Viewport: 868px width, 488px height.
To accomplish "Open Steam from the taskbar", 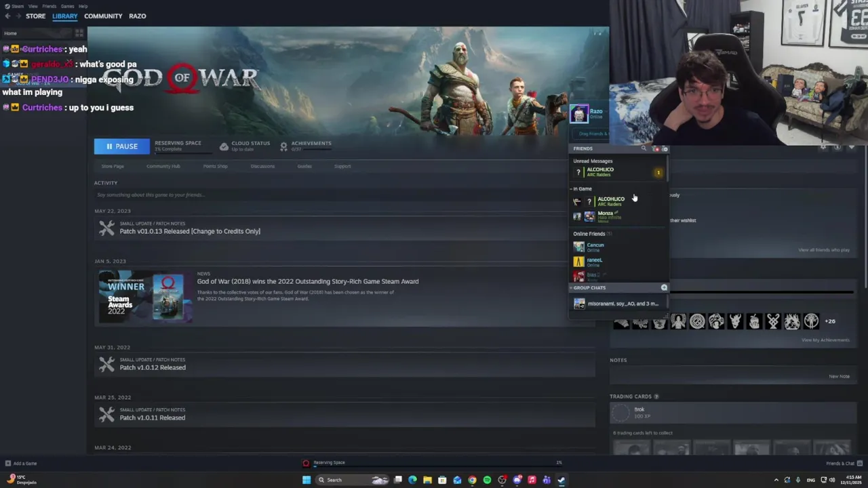I will 561,480.
